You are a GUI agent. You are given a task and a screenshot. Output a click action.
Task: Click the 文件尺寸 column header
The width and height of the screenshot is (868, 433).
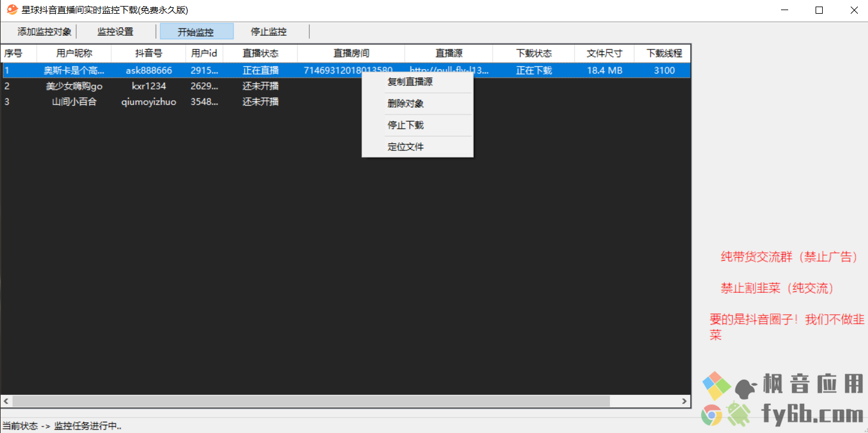pos(604,53)
